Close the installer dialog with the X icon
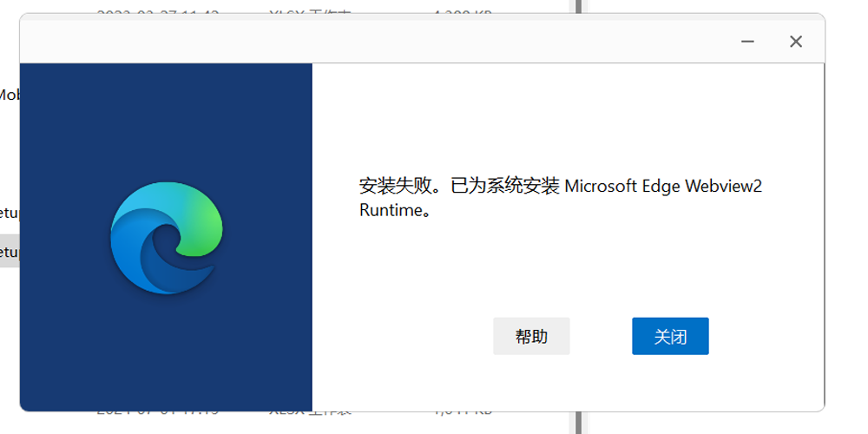Viewport: 868px width, 434px height. point(795,42)
